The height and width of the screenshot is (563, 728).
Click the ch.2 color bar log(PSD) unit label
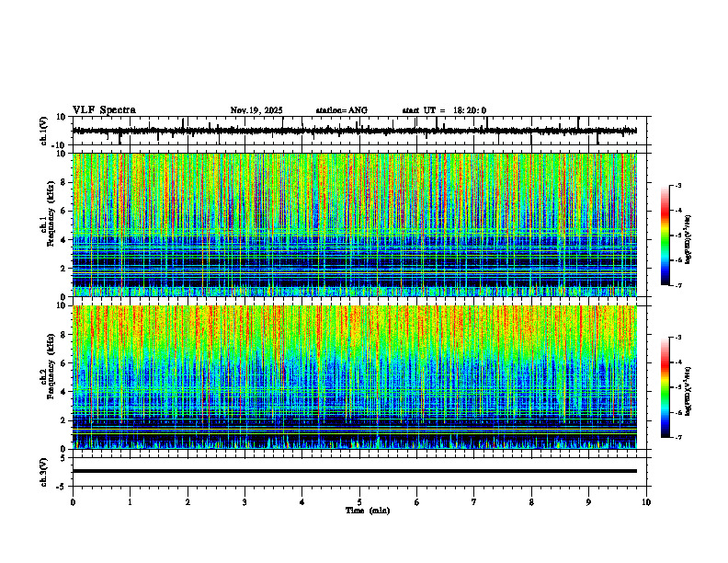coord(688,391)
